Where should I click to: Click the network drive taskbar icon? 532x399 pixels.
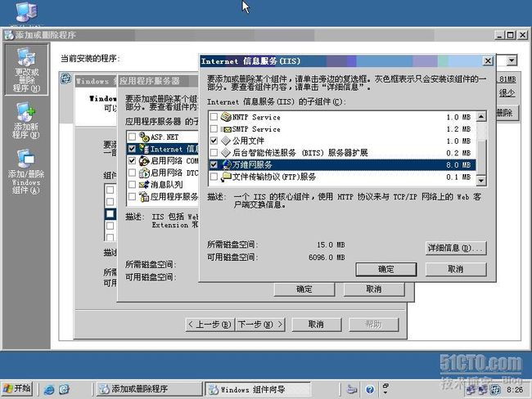(352, 389)
